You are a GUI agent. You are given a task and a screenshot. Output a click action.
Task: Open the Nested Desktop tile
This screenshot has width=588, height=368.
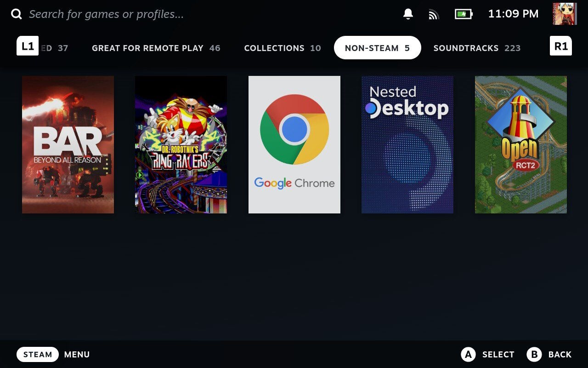pyautogui.click(x=407, y=144)
